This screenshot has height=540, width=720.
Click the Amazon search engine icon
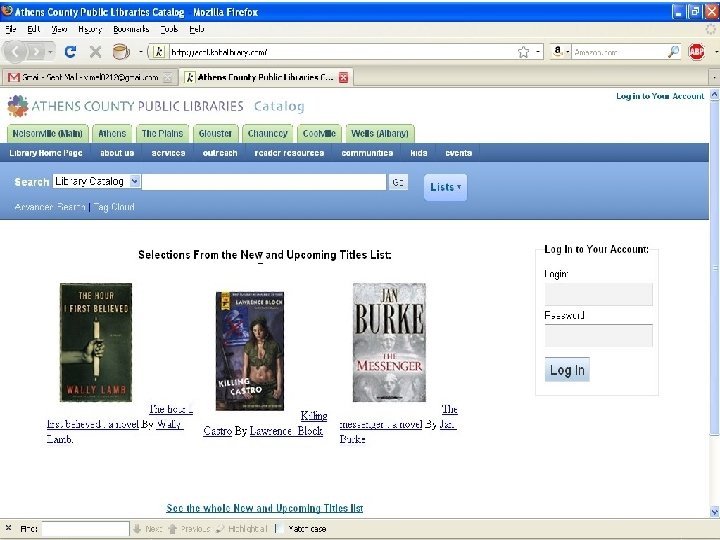[557, 51]
